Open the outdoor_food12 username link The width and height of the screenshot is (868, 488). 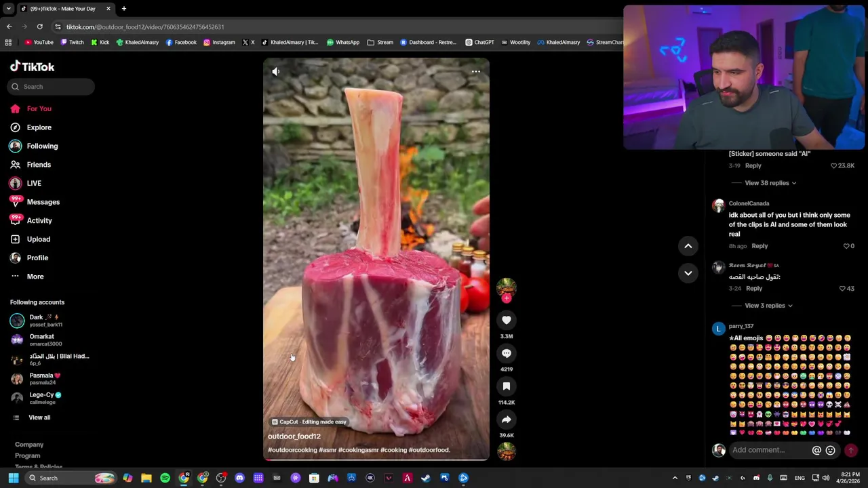(294, 436)
